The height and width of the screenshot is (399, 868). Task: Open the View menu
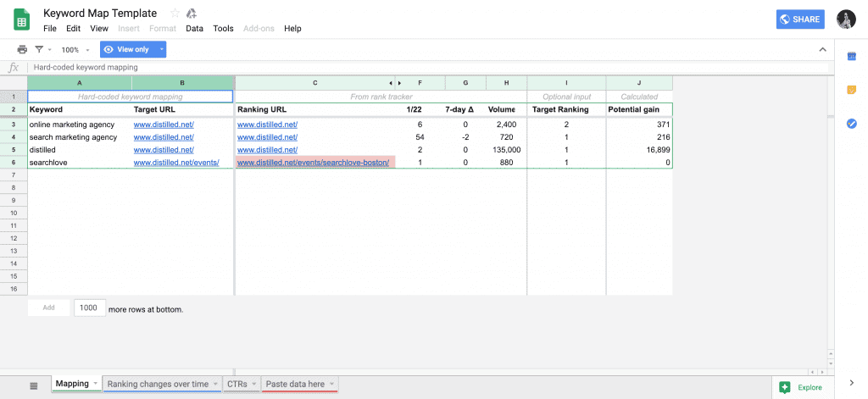pyautogui.click(x=99, y=28)
